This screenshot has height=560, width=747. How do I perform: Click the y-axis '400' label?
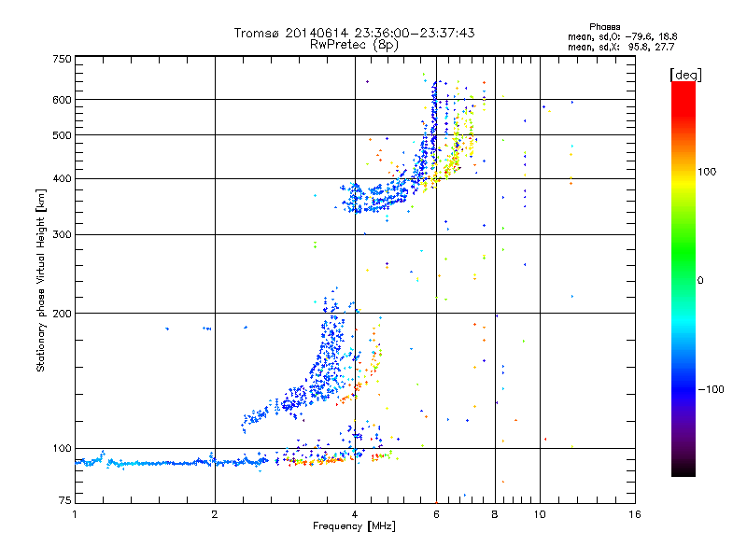pyautogui.click(x=62, y=179)
